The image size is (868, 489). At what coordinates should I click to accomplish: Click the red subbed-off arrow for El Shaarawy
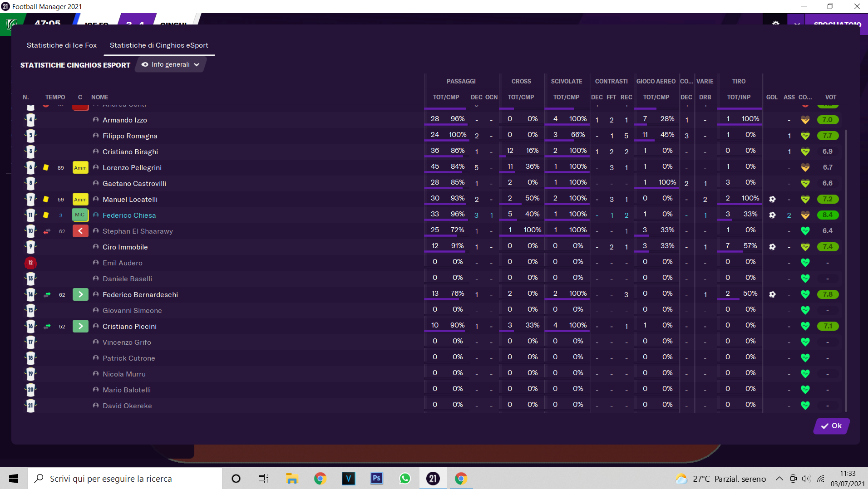pyautogui.click(x=80, y=231)
